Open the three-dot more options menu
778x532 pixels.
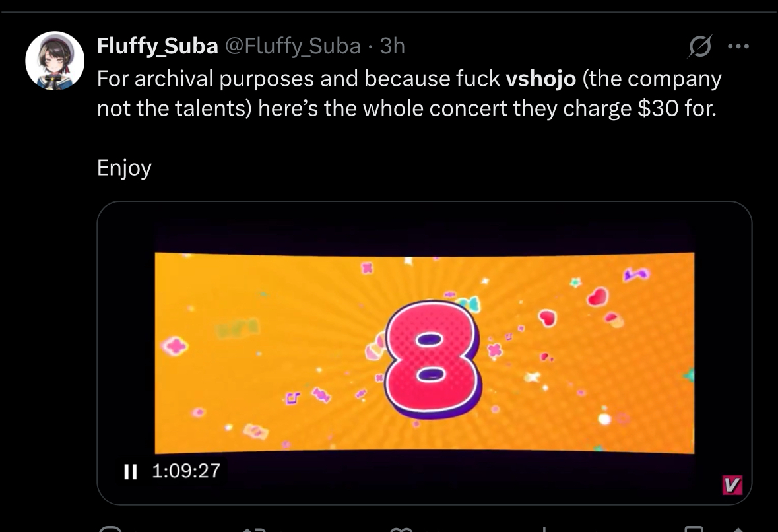[x=738, y=46]
